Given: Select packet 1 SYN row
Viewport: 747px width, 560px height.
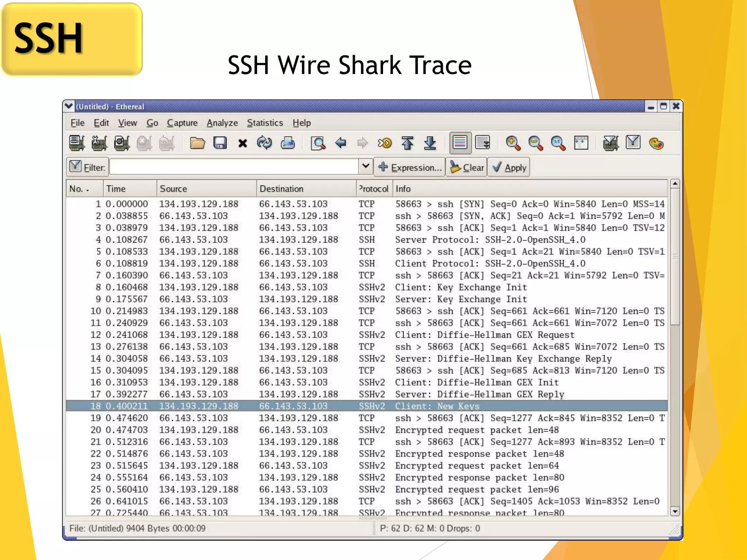Looking at the screenshot, I should click(367, 204).
